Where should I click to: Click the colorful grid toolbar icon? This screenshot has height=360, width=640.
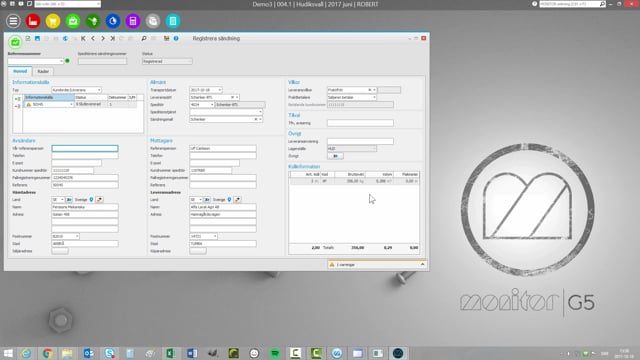(x=167, y=38)
